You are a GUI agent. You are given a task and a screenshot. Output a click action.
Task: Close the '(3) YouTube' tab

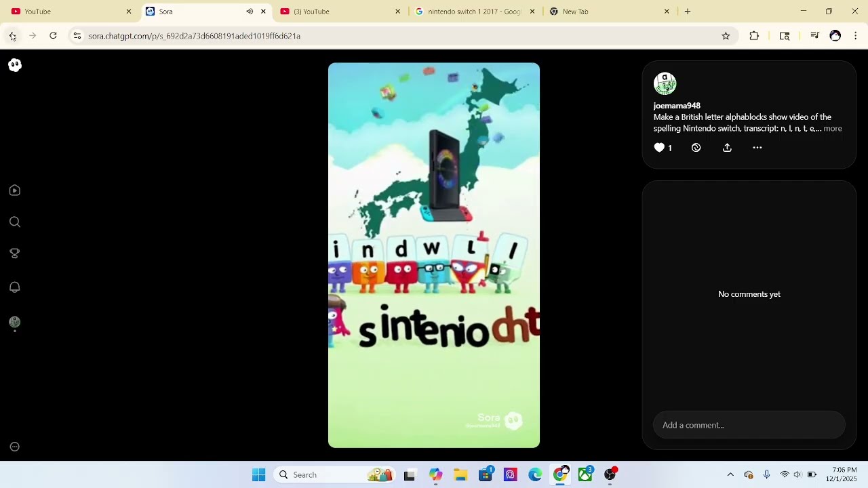click(x=398, y=12)
